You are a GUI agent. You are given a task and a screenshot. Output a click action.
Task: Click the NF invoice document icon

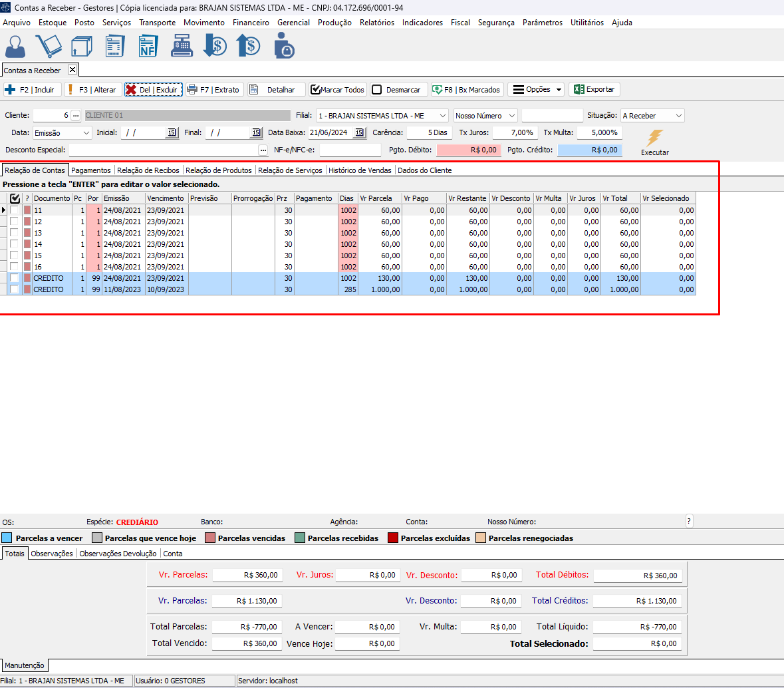[148, 47]
